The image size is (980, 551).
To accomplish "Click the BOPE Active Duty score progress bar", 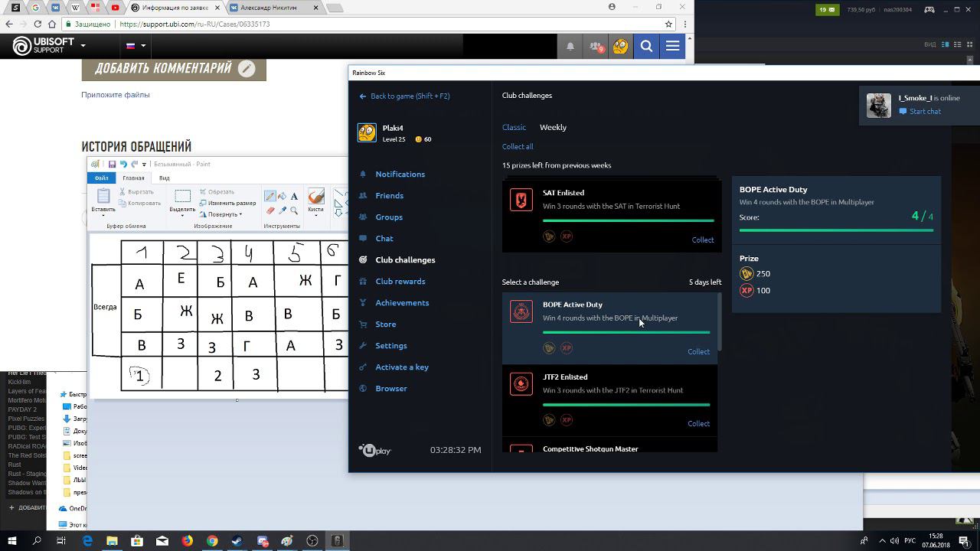I will 836,230.
